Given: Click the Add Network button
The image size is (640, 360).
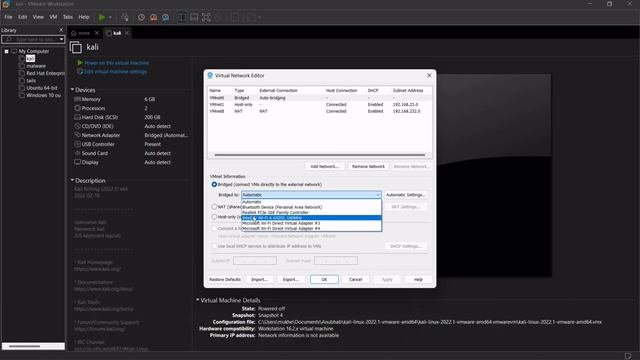Looking at the screenshot, I should coord(324,167).
